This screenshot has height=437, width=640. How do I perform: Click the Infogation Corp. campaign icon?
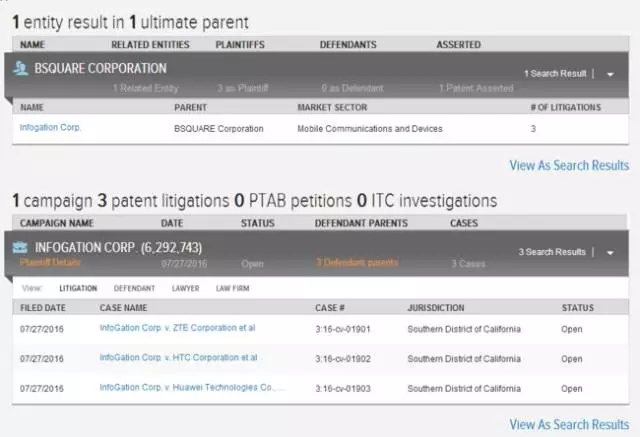coord(22,246)
